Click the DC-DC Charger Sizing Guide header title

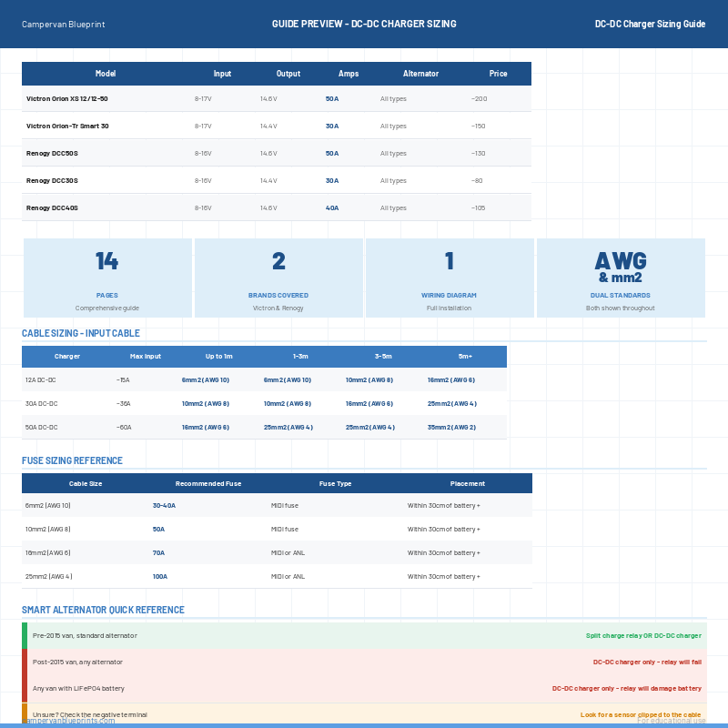[650, 24]
